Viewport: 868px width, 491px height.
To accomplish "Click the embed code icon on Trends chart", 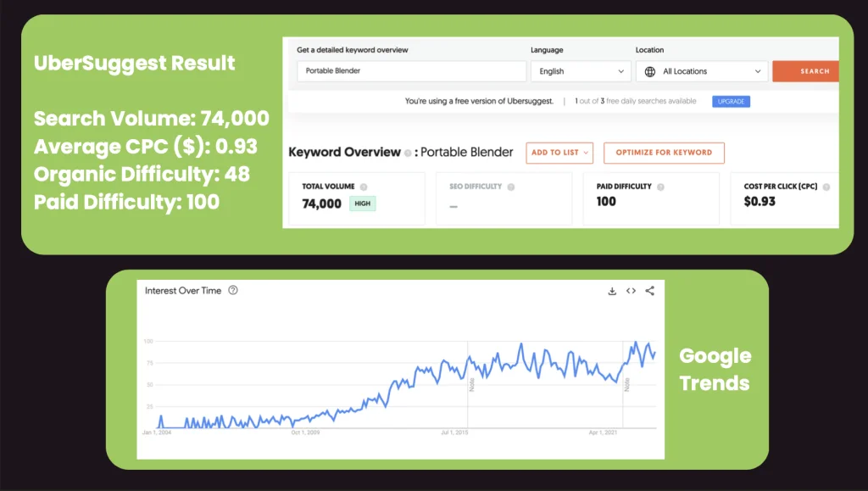I will (x=631, y=291).
